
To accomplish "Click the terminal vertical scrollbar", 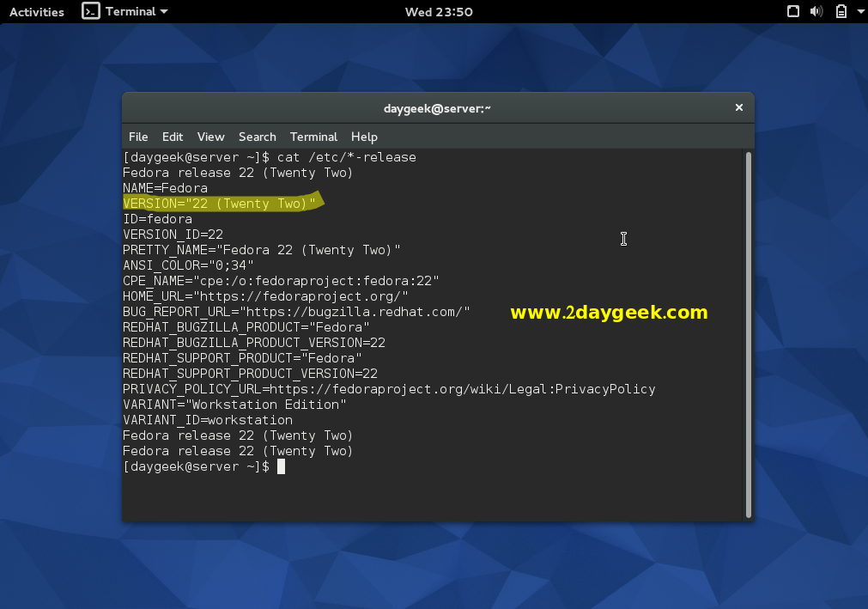I will 749,335.
